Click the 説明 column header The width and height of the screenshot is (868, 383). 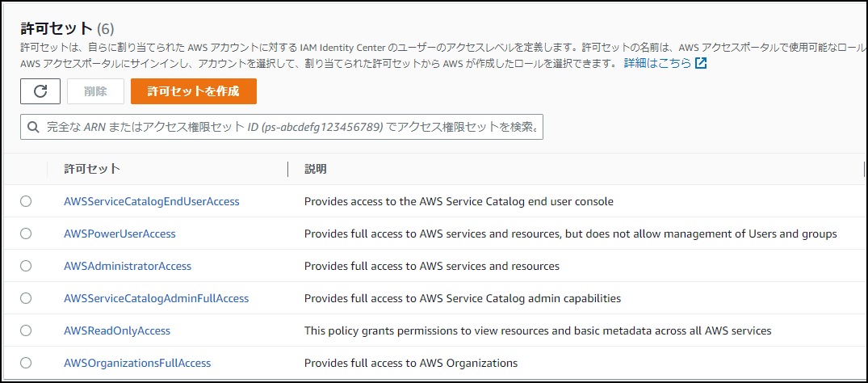click(316, 169)
